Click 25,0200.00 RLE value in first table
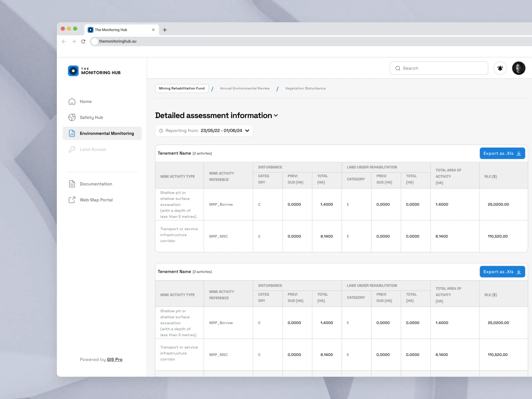 pos(498,204)
